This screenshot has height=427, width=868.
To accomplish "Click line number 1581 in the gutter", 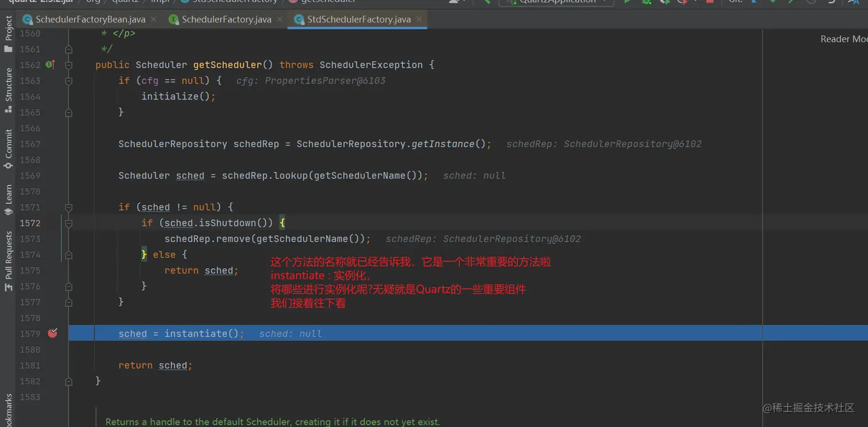I will (x=30, y=365).
